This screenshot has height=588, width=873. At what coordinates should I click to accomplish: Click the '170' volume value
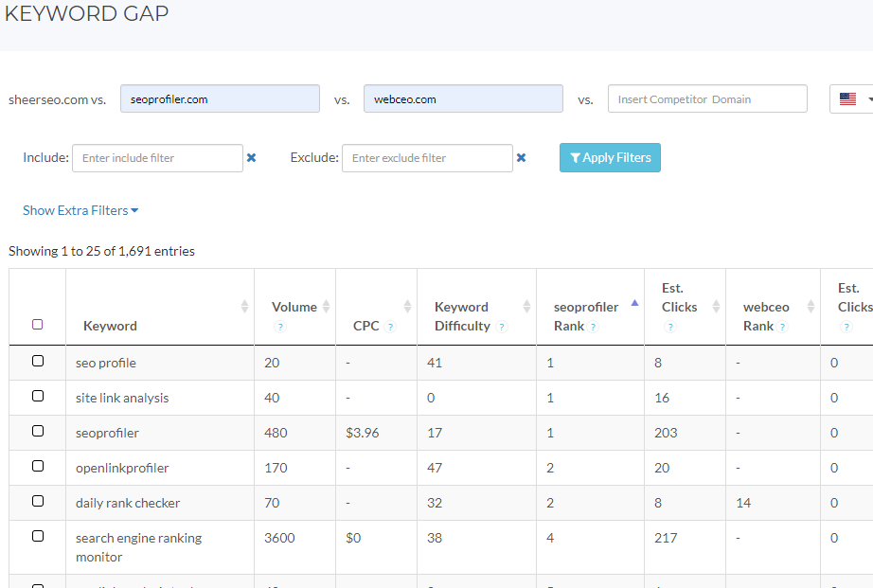276,469
